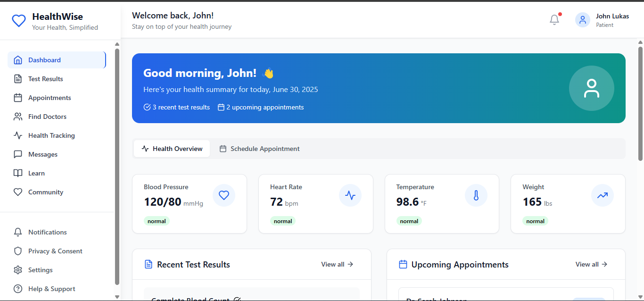Click the HealthWise heart logo icon

[x=19, y=21]
